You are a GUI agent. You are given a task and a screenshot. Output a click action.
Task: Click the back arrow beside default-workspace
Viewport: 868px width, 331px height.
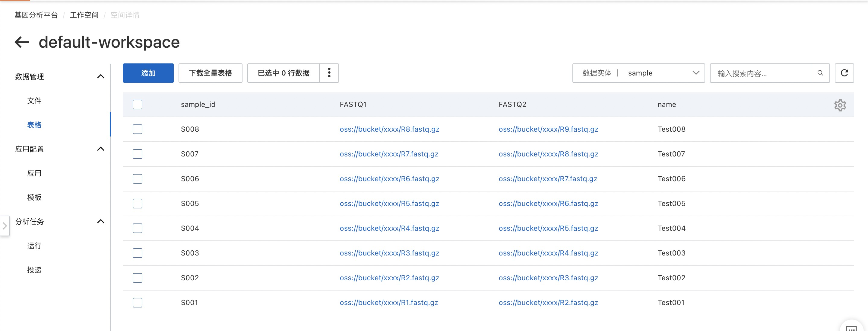[22, 42]
